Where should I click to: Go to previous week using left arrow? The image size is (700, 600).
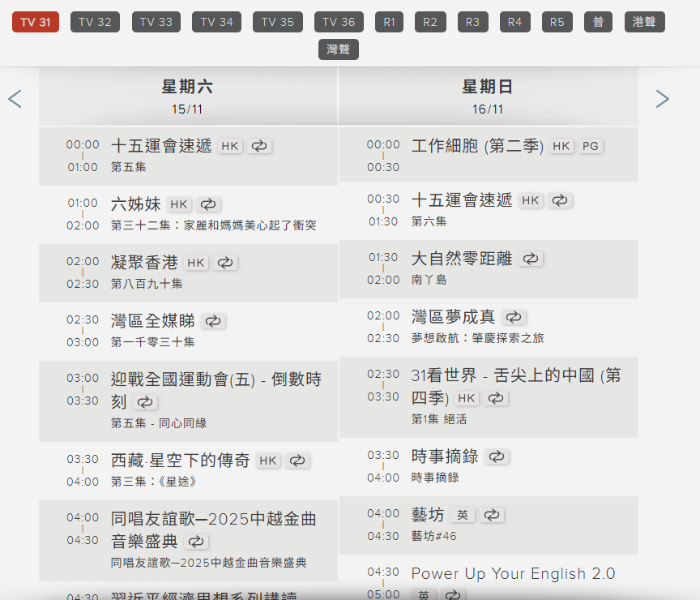(14, 98)
